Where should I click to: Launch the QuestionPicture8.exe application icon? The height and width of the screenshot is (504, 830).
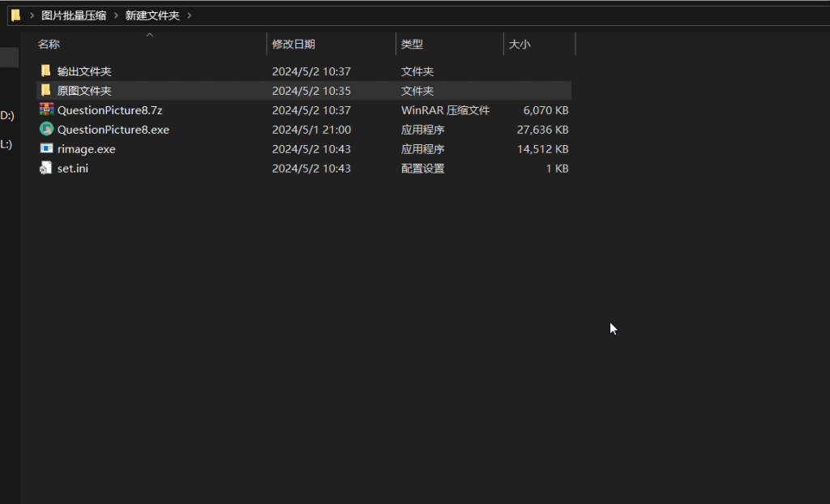(45, 129)
